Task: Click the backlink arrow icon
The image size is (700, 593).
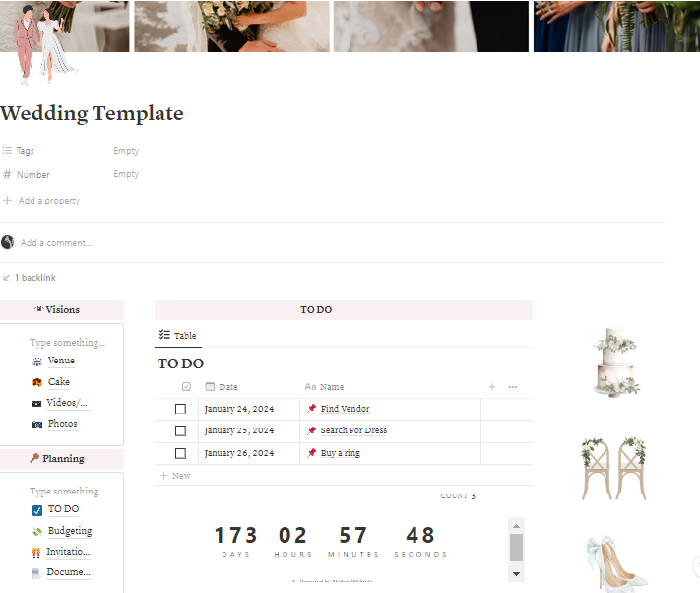Action: pyautogui.click(x=6, y=278)
